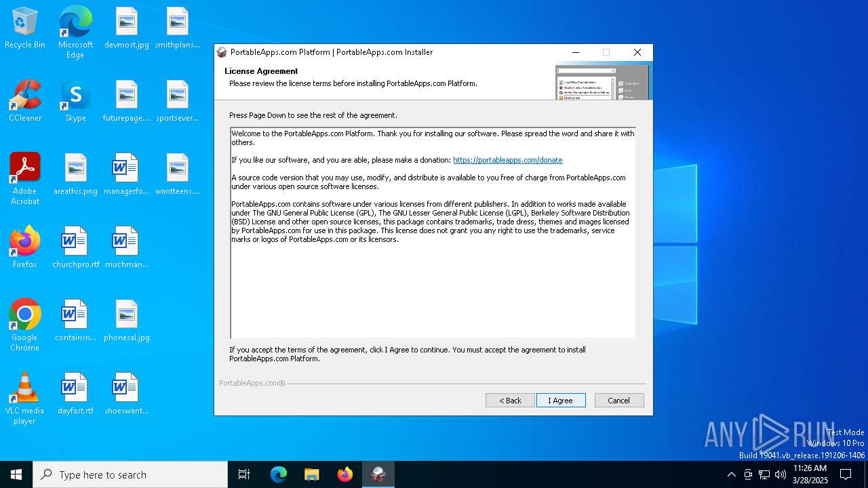The image size is (868, 488).
Task: Click the PortableApps installer taskbar button
Action: [378, 474]
